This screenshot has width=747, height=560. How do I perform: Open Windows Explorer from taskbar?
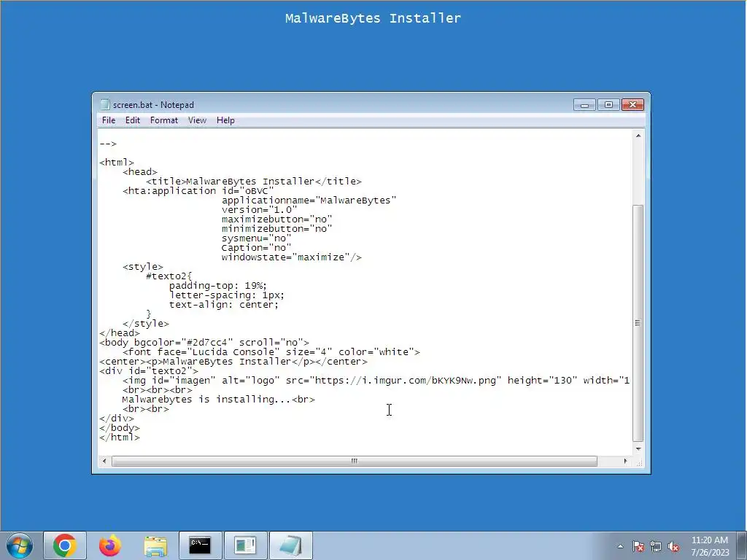[x=155, y=545]
